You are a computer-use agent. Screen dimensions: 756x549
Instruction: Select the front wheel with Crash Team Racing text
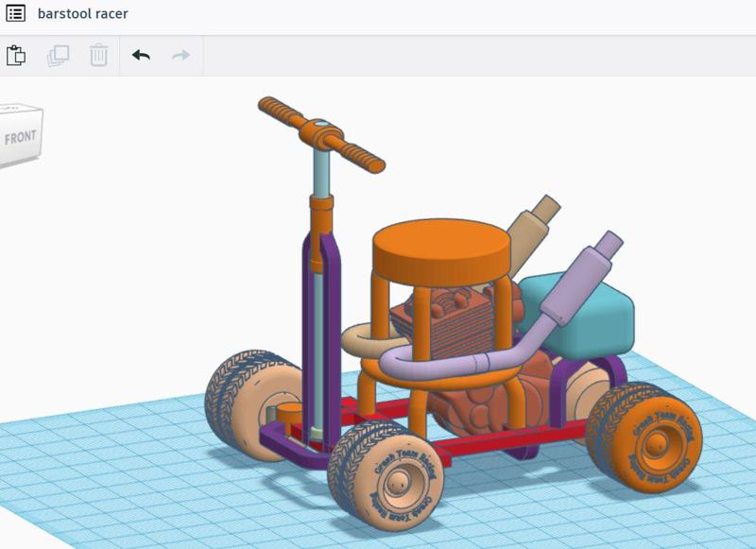click(x=386, y=474)
